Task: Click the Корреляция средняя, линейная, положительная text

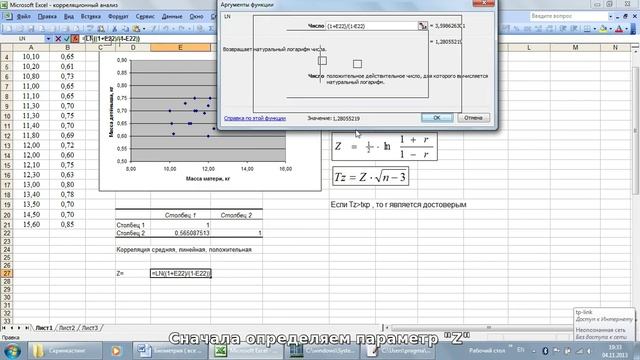Action: coord(184,249)
